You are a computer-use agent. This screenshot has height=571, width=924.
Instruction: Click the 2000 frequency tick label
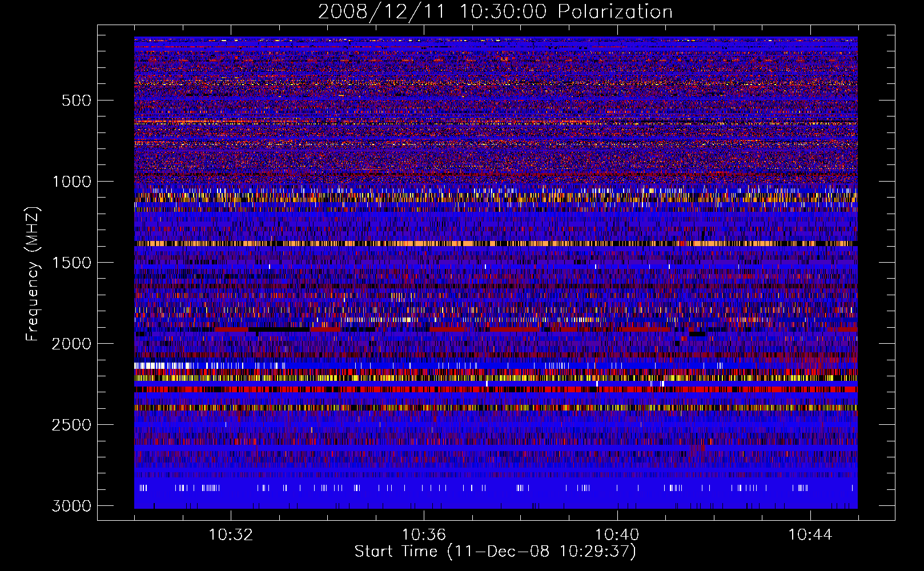pos(72,344)
